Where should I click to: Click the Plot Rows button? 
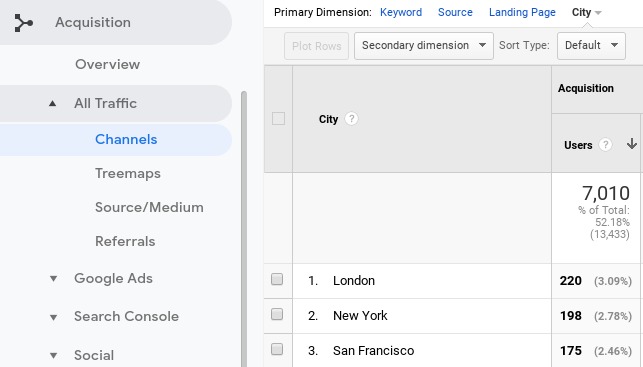pyautogui.click(x=317, y=46)
